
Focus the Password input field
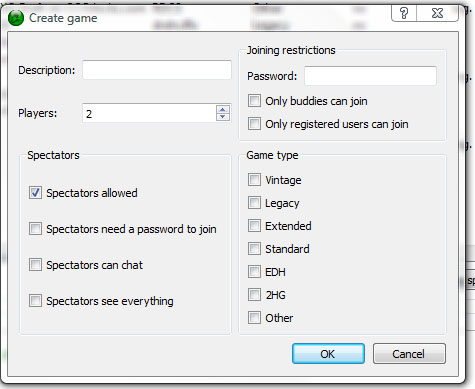pyautogui.click(x=370, y=76)
